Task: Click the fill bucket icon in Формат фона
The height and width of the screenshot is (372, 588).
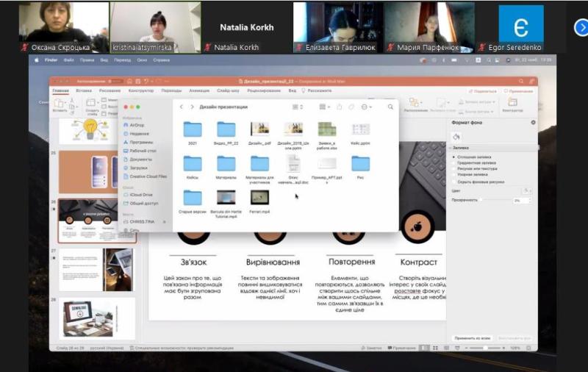Action: (x=456, y=137)
